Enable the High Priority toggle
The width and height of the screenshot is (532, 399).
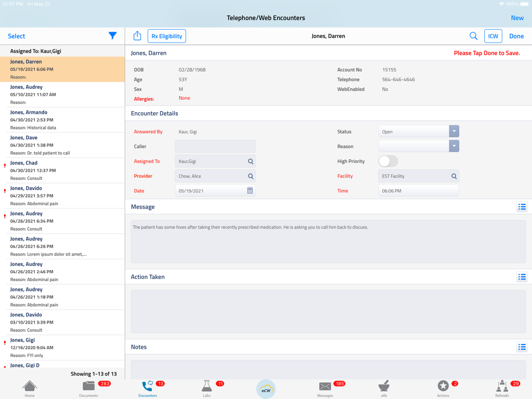tap(388, 162)
